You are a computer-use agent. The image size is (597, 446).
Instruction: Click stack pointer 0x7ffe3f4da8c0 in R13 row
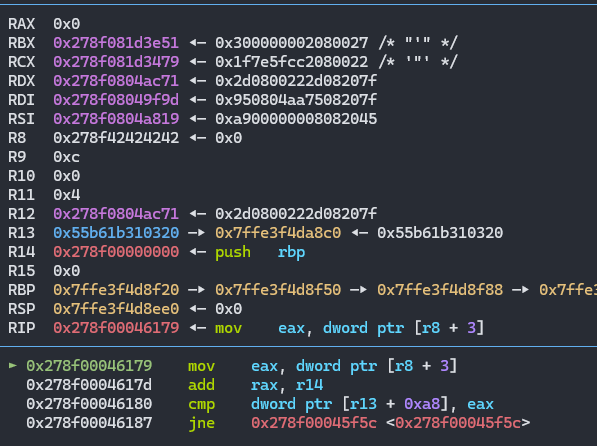pyautogui.click(x=278, y=233)
